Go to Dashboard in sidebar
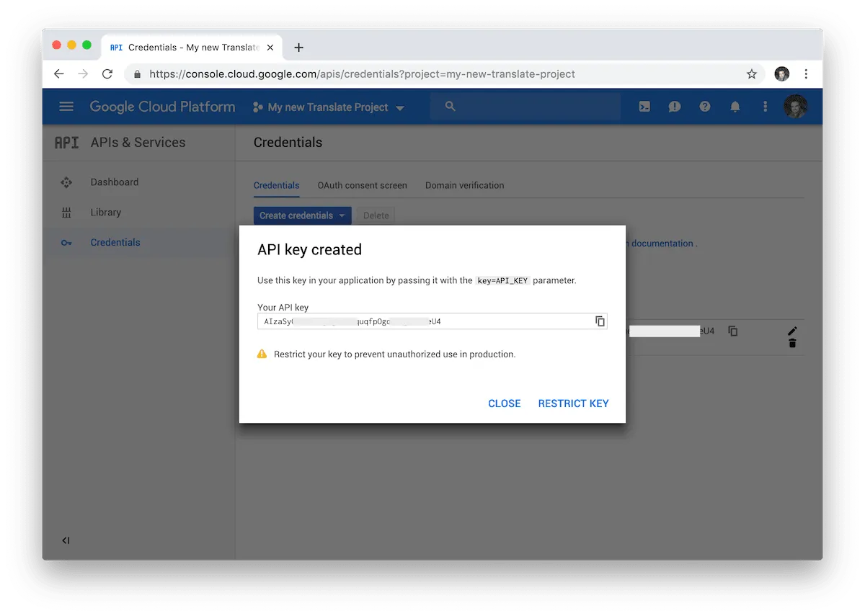The image size is (865, 616). tap(114, 182)
